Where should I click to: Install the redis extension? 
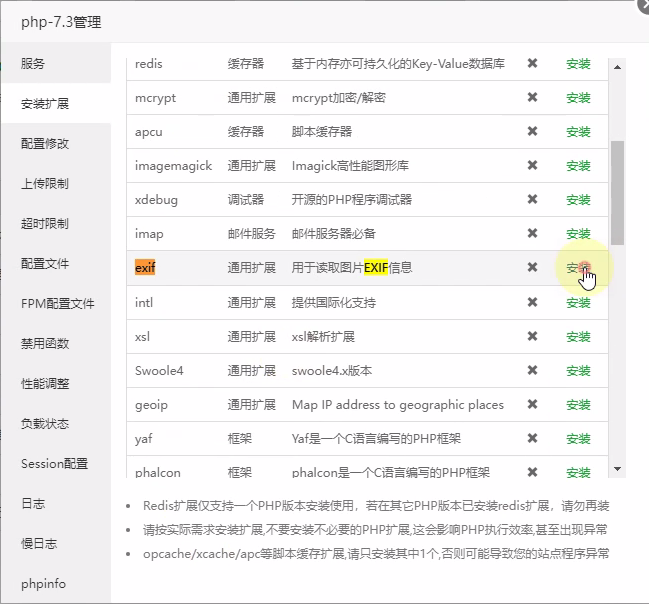tap(578, 64)
